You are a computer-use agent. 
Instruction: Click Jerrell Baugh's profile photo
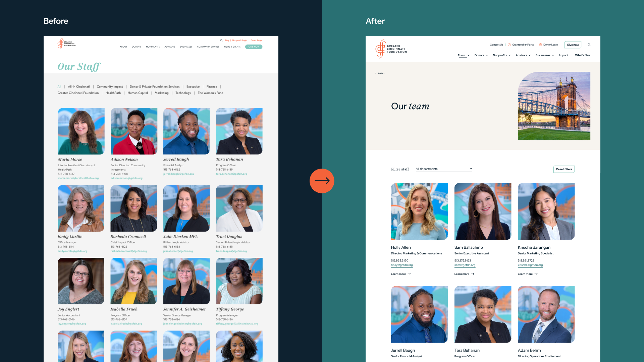[x=419, y=314]
